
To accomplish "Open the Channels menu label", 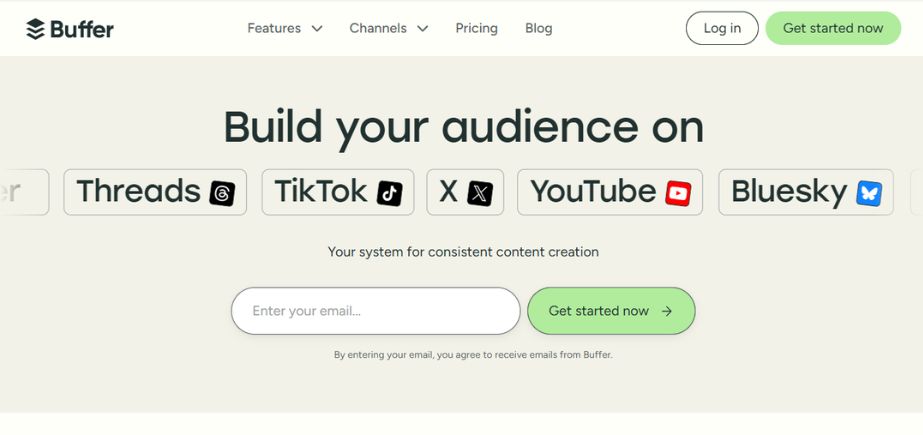I will pos(378,28).
